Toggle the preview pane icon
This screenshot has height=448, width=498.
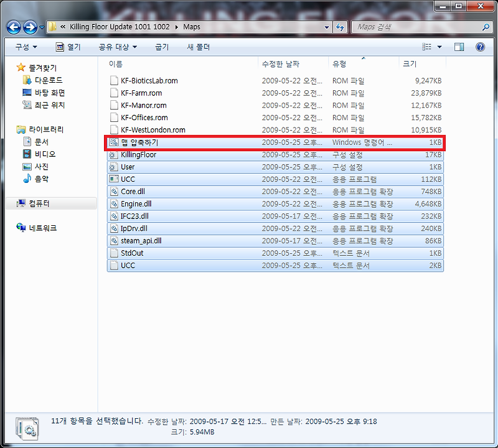(x=459, y=47)
